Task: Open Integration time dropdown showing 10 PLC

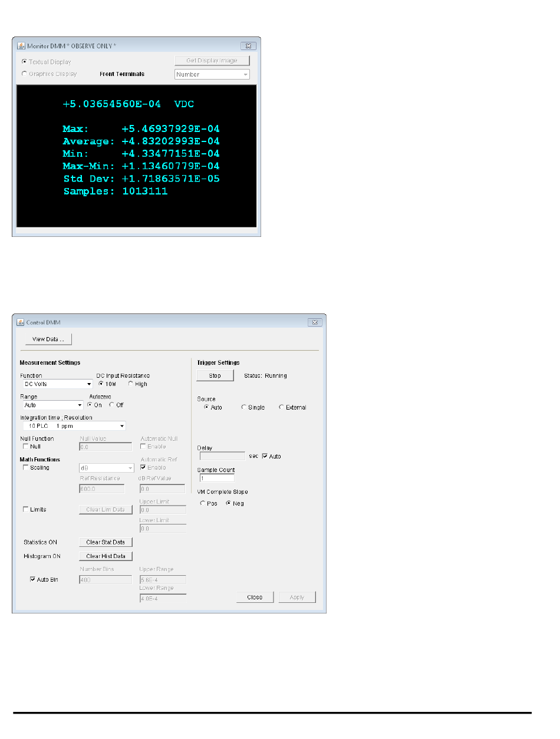Action: (x=73, y=425)
